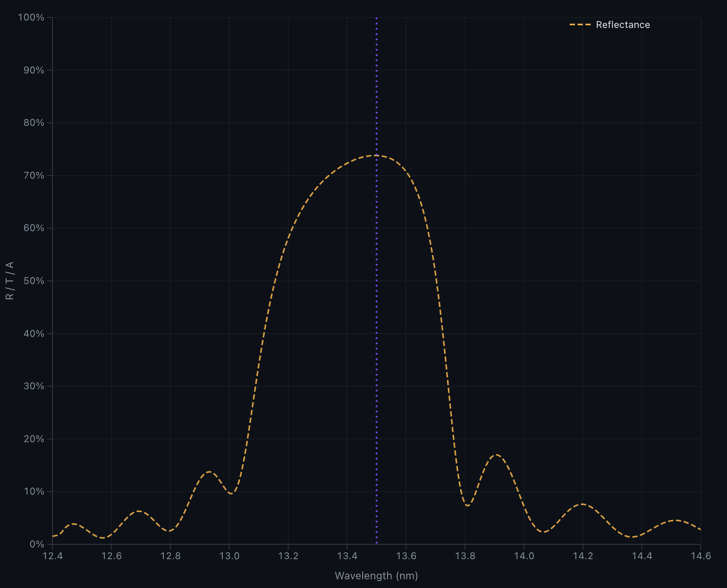727x588 pixels.
Task: Click the 30% y-axis label
Action: coord(34,386)
